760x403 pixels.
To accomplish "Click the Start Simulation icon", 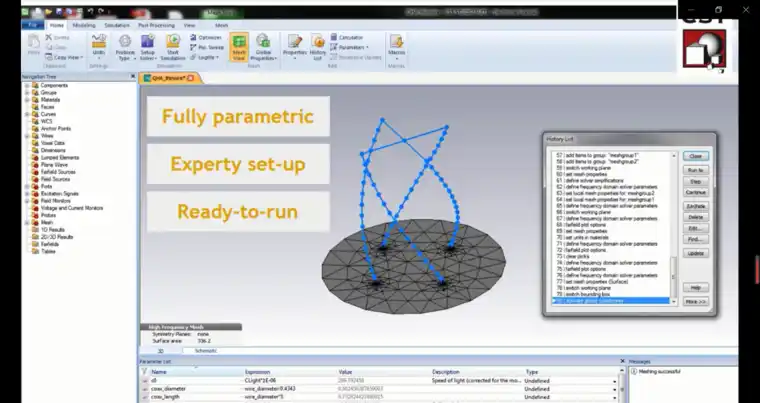I will tap(173, 48).
